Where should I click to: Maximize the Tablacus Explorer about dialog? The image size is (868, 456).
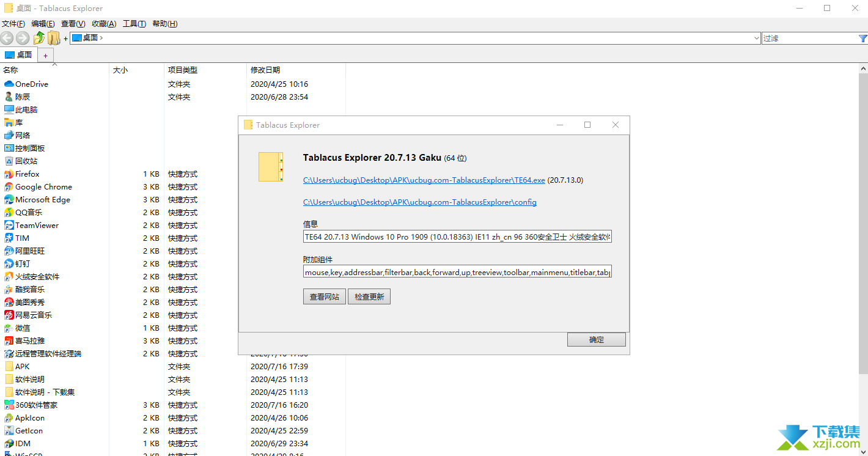[587, 125]
